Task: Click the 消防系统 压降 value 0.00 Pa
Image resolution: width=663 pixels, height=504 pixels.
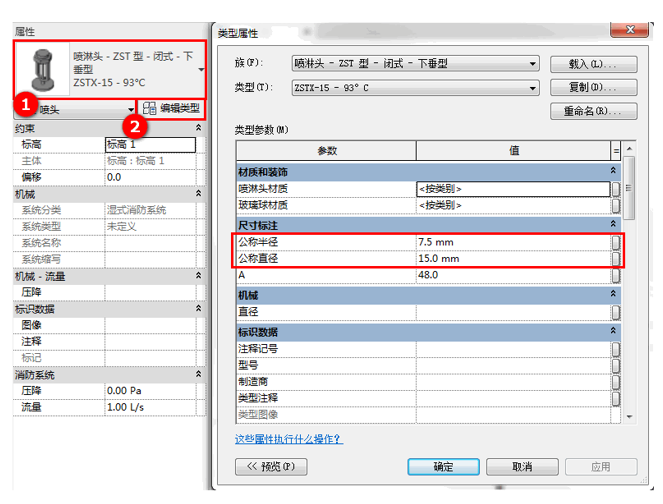Action: [150, 391]
